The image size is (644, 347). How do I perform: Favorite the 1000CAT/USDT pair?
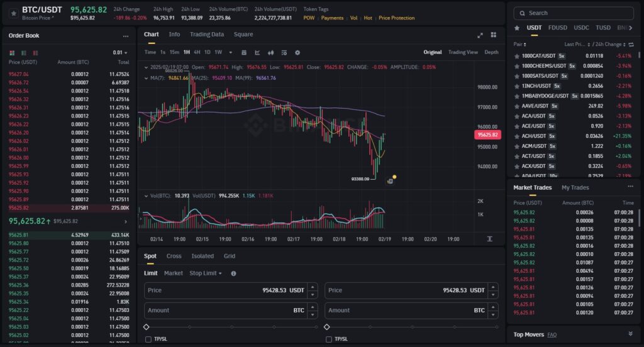(x=517, y=56)
